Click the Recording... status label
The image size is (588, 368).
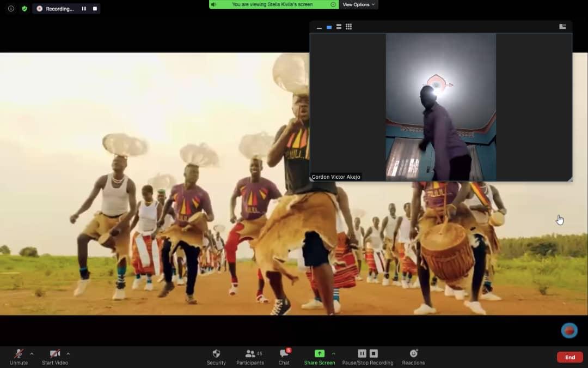(x=60, y=9)
